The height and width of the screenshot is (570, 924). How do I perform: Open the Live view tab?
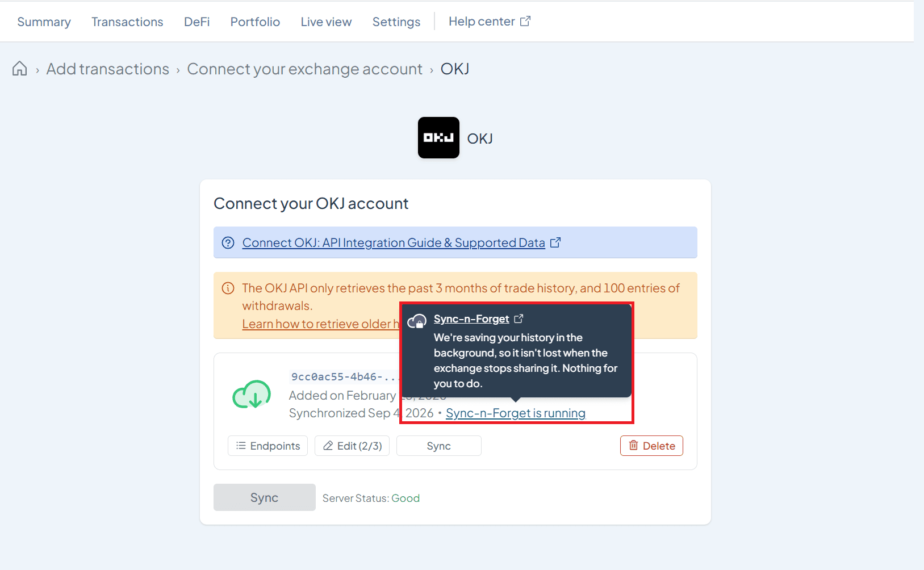(326, 22)
